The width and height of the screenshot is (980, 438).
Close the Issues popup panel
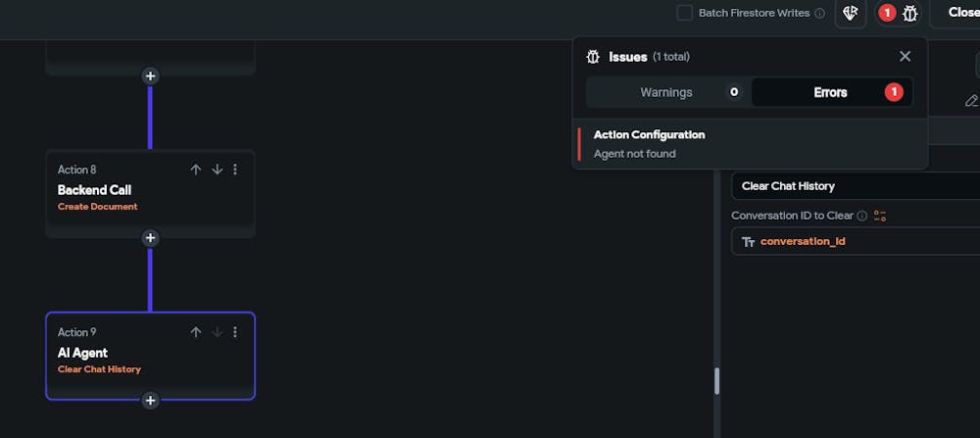(x=905, y=56)
